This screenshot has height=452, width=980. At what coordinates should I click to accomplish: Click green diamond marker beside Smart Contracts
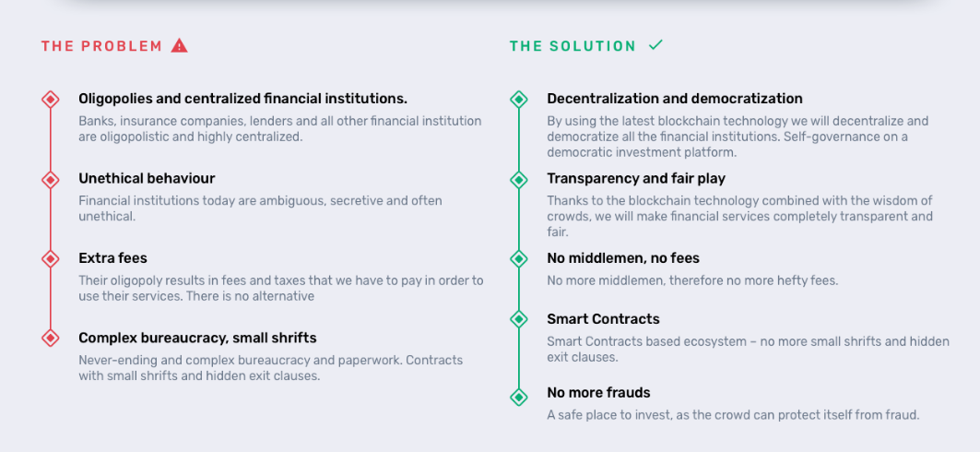pyautogui.click(x=519, y=319)
